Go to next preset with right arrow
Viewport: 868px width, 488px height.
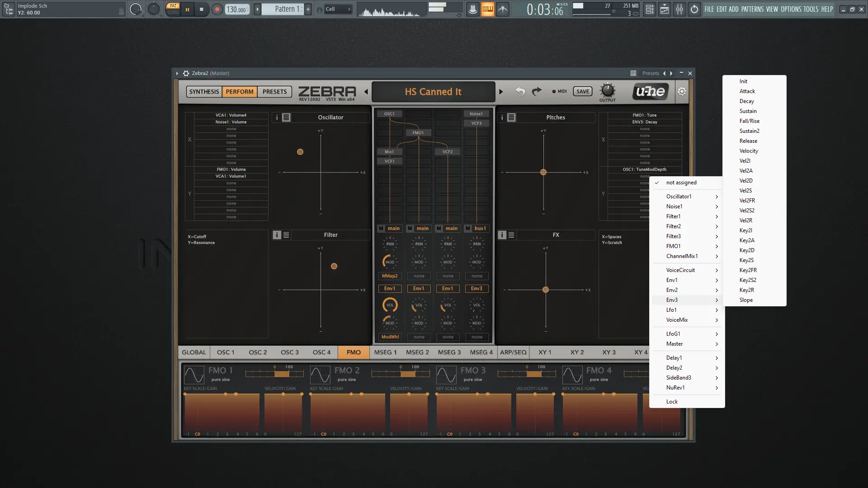click(500, 92)
